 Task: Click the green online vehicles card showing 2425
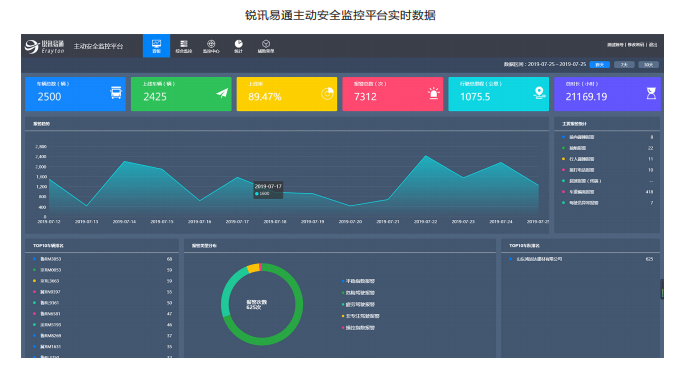click(x=181, y=94)
